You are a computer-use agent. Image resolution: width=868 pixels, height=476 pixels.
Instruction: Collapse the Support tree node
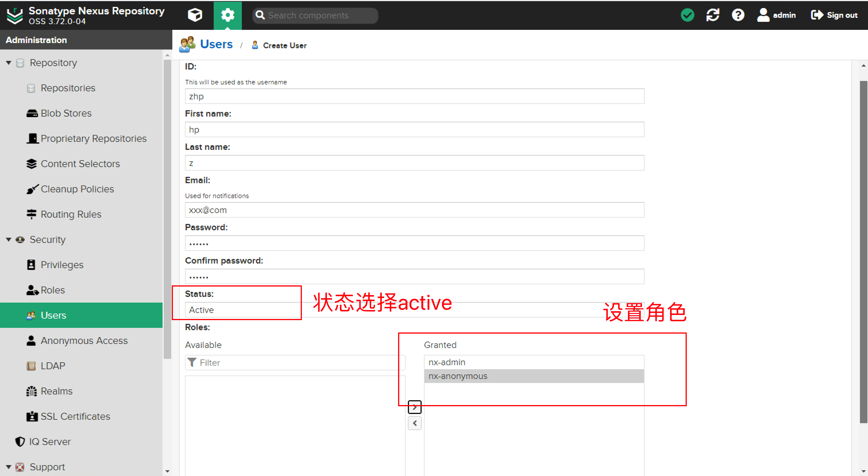click(8, 467)
